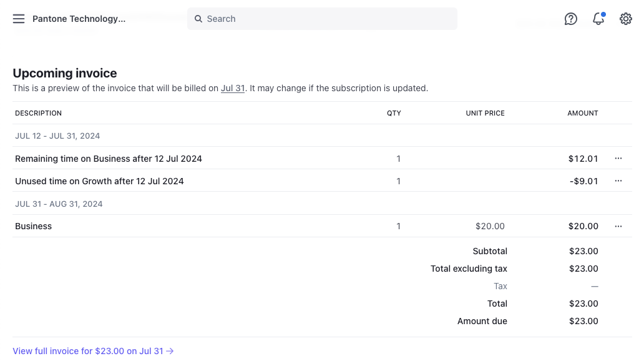644x361 pixels.
Task: Click inside the Search field
Action: tap(322, 19)
